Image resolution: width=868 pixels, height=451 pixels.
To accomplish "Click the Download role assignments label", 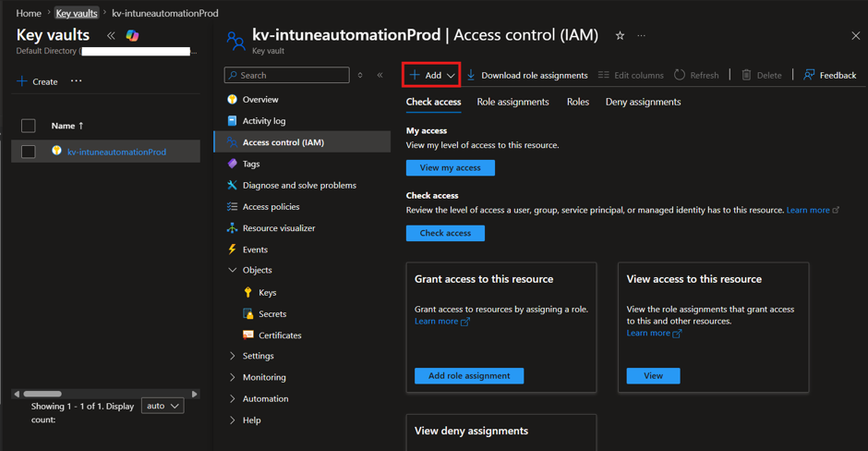I will 535,75.
